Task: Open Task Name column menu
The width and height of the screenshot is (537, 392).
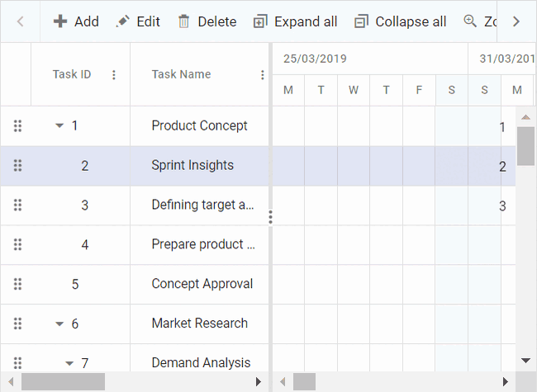Action: tap(263, 74)
